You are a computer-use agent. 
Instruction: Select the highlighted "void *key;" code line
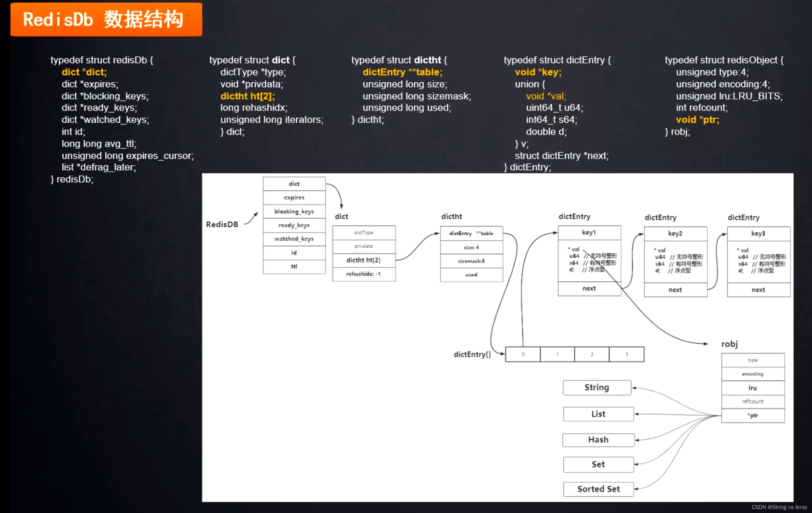click(538, 72)
